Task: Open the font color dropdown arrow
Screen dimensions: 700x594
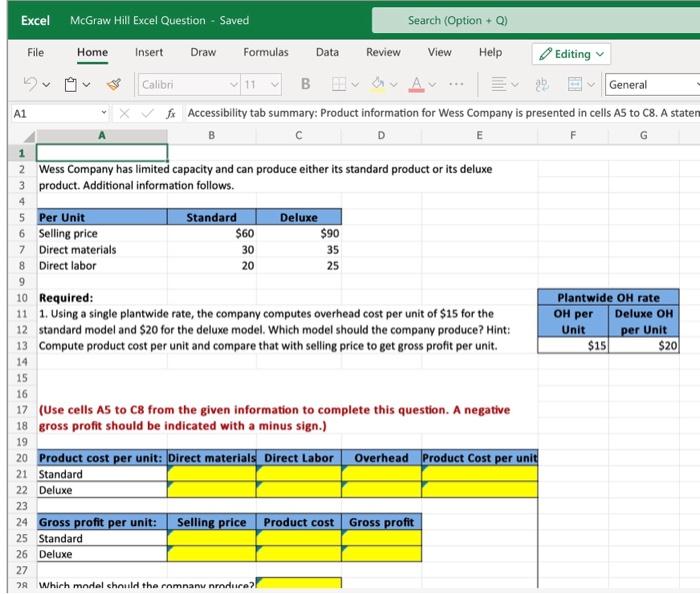Action: coord(433,84)
